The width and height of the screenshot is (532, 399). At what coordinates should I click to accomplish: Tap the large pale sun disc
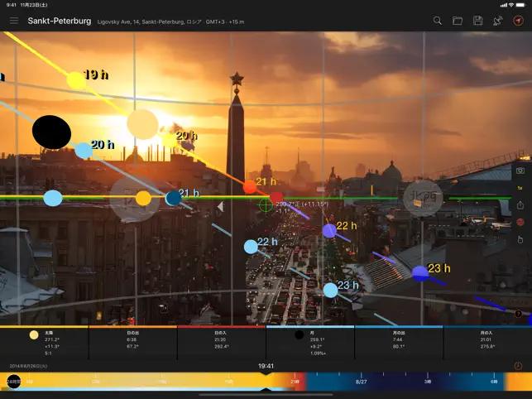142,124
